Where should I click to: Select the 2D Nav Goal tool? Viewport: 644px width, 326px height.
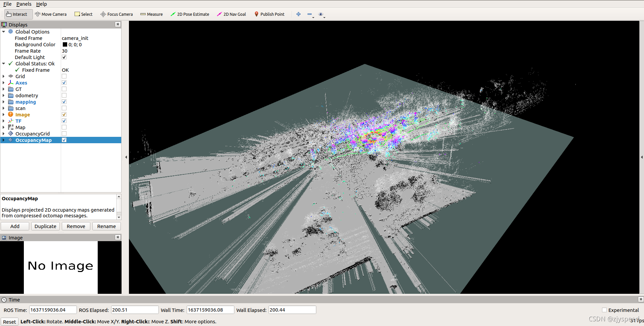(231, 14)
